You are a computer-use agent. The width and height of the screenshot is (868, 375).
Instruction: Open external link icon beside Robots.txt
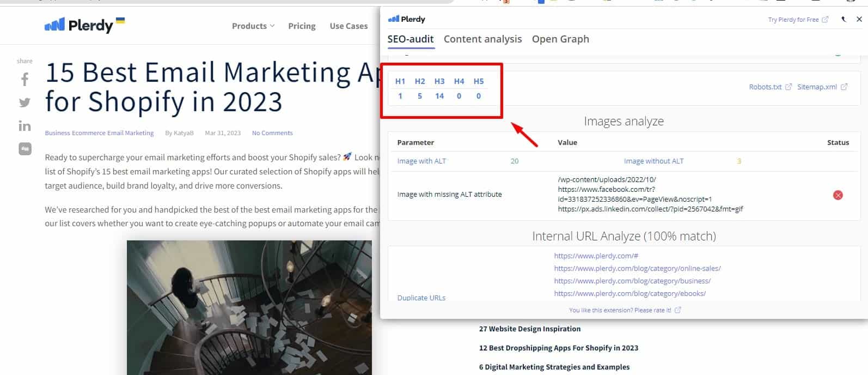788,87
